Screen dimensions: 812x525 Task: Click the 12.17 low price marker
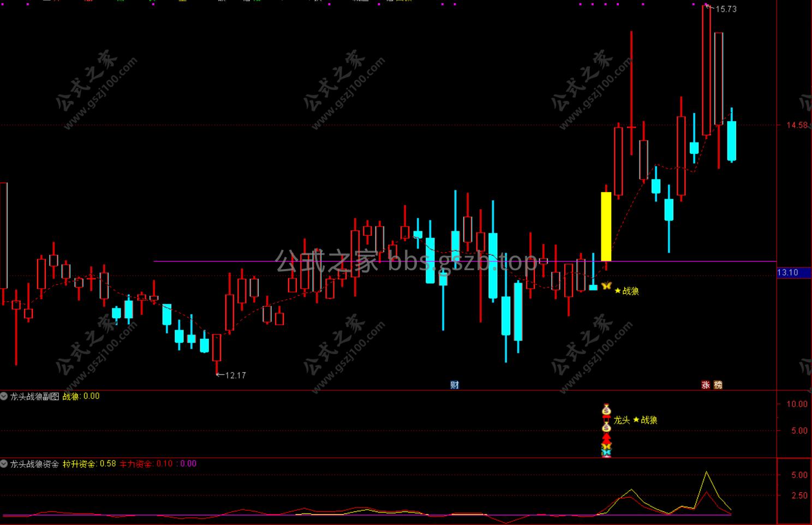tap(235, 375)
